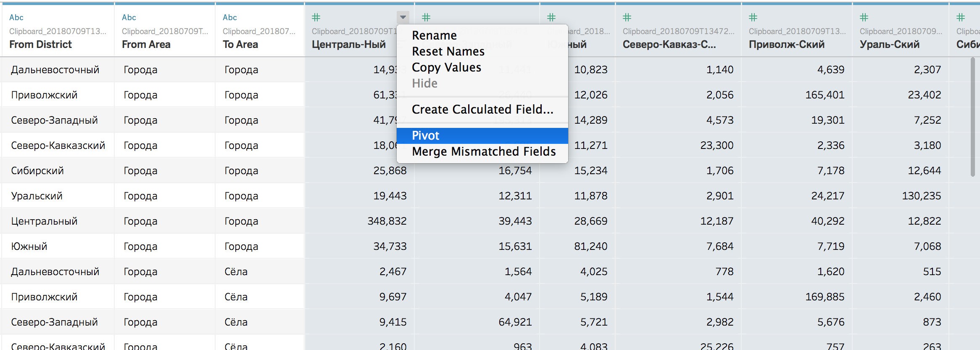Collapse the Централь-Ный column dropdown arrow
980x350 pixels.
(403, 18)
